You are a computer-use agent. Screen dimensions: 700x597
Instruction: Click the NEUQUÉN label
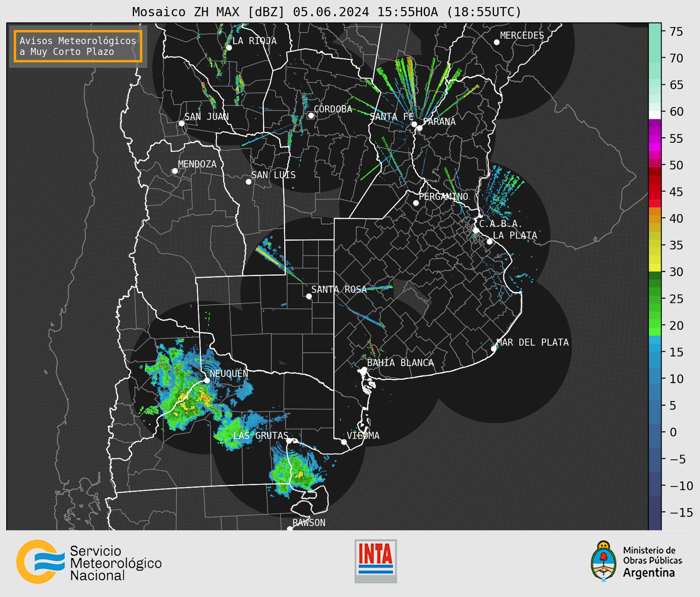pos(229,373)
